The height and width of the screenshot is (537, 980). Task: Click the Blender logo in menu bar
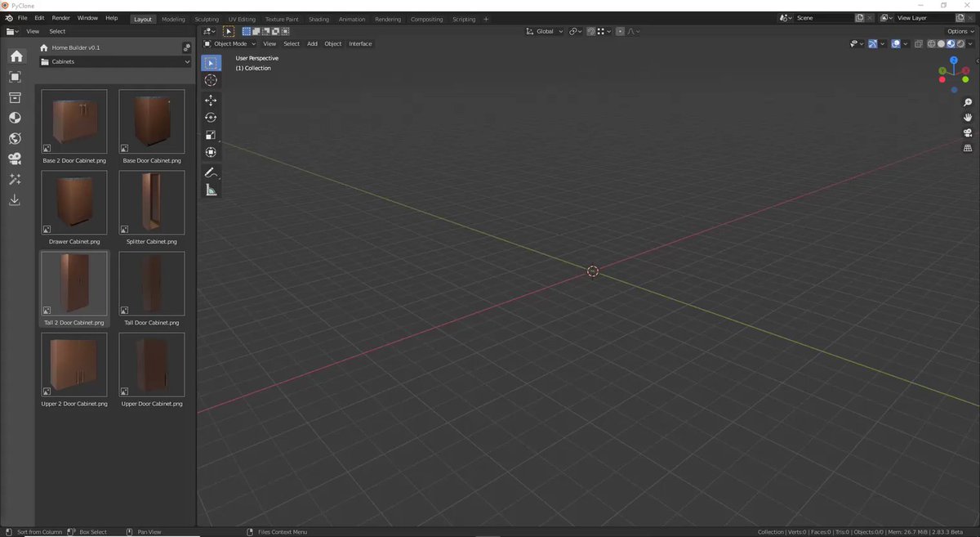pyautogui.click(x=8, y=18)
